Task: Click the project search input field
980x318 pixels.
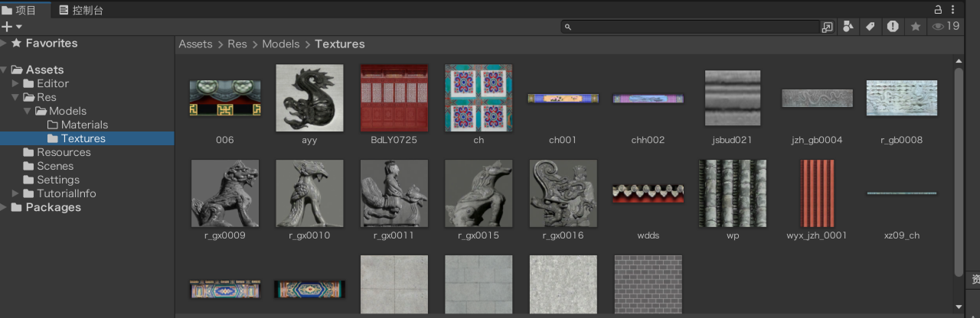Action: tap(690, 27)
